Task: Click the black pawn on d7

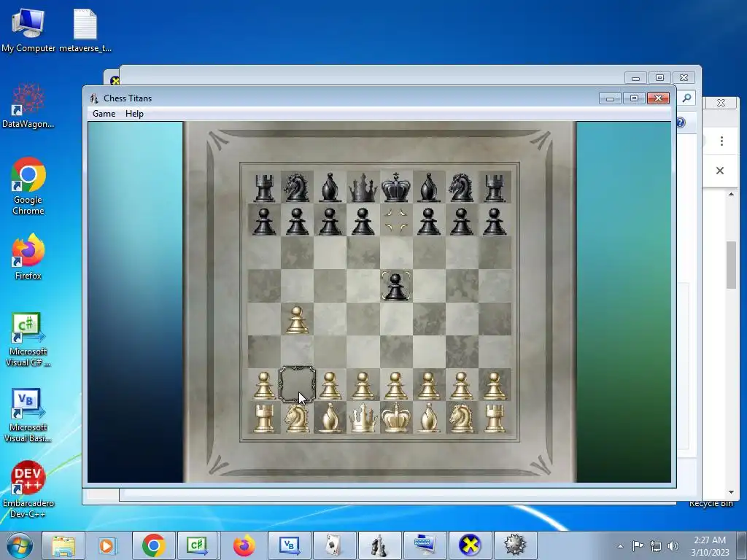Action: pos(363,221)
